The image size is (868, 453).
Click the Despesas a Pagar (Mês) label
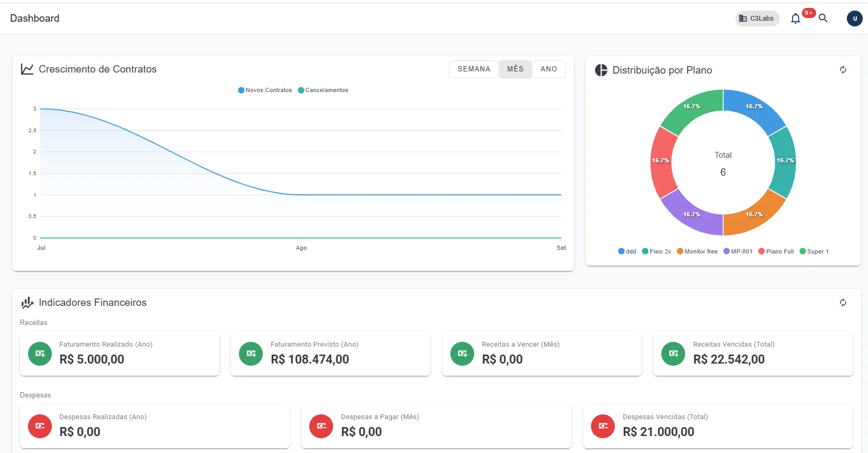(380, 417)
